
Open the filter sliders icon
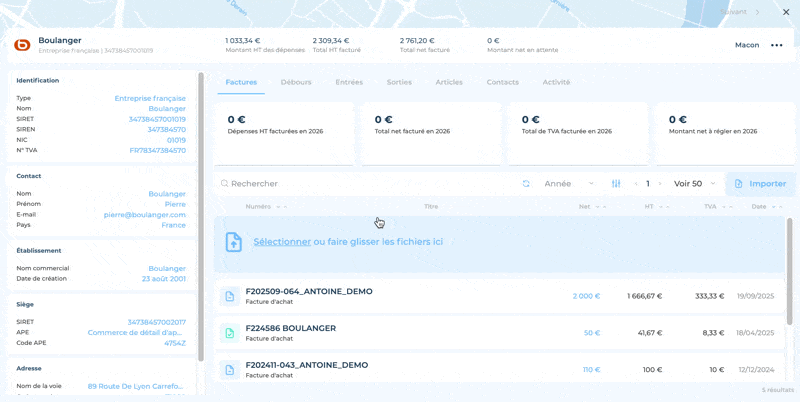tap(616, 184)
